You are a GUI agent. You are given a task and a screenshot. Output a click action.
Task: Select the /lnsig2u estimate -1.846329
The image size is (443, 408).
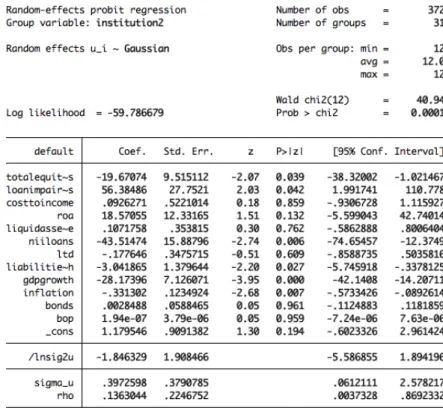tap(121, 357)
